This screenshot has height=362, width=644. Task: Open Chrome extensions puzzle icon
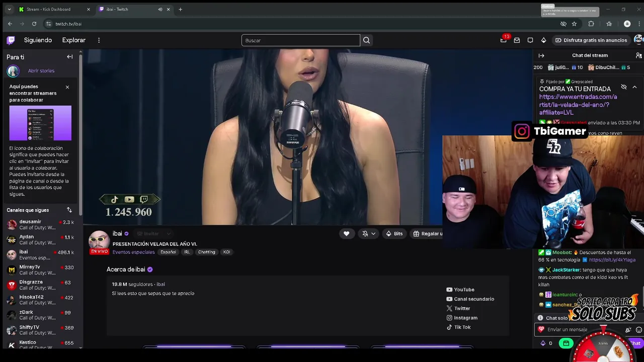[x=591, y=24]
